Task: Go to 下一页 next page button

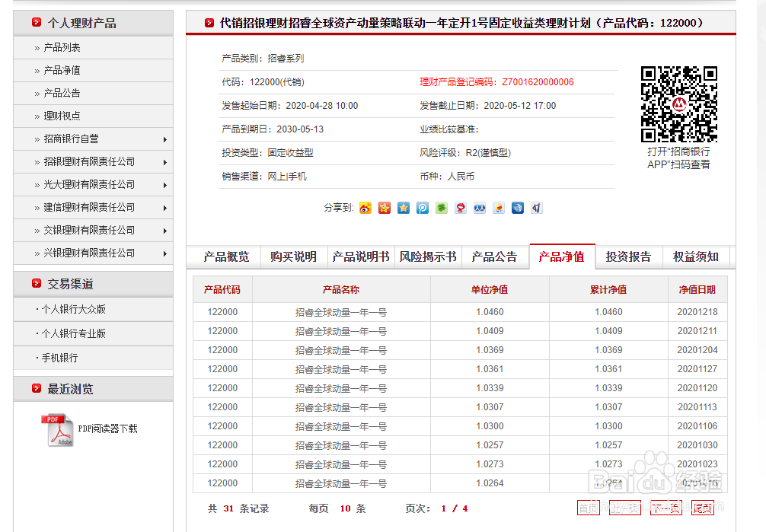Action: [x=666, y=508]
